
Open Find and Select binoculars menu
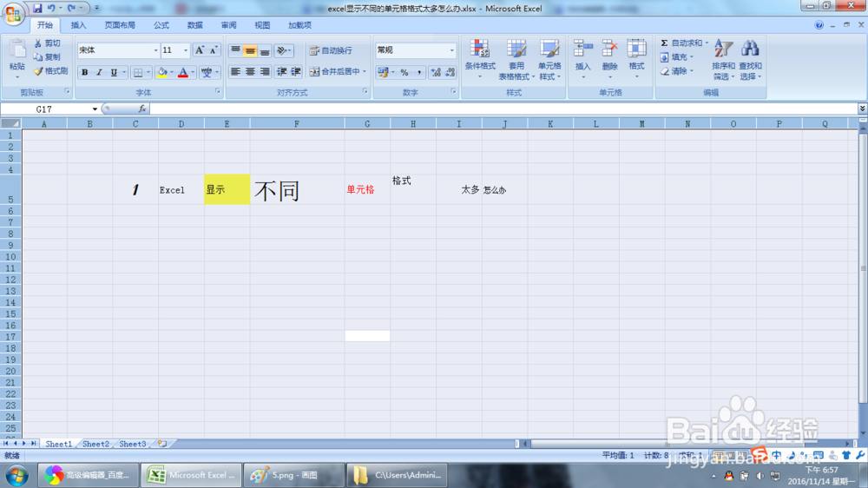click(750, 59)
